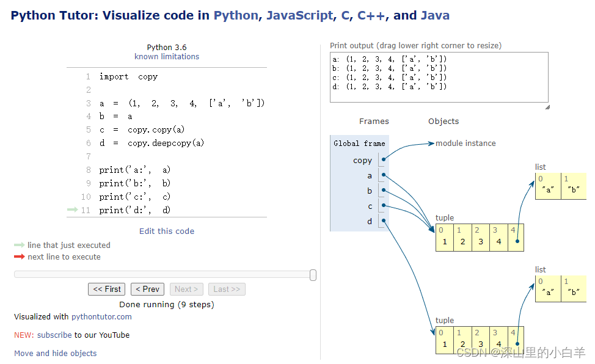Click the execution step slider handle

tap(313, 275)
